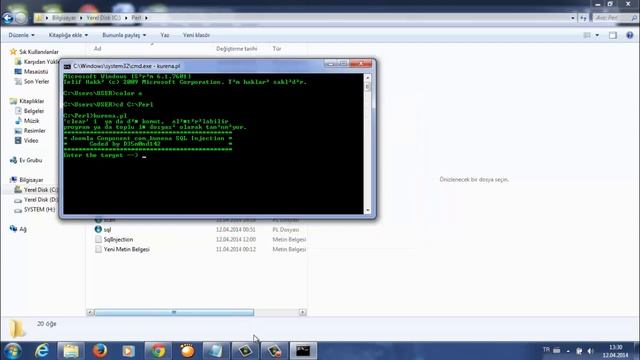Click sql perl file icon
This screenshot has height=360, width=640.
[x=98, y=229]
